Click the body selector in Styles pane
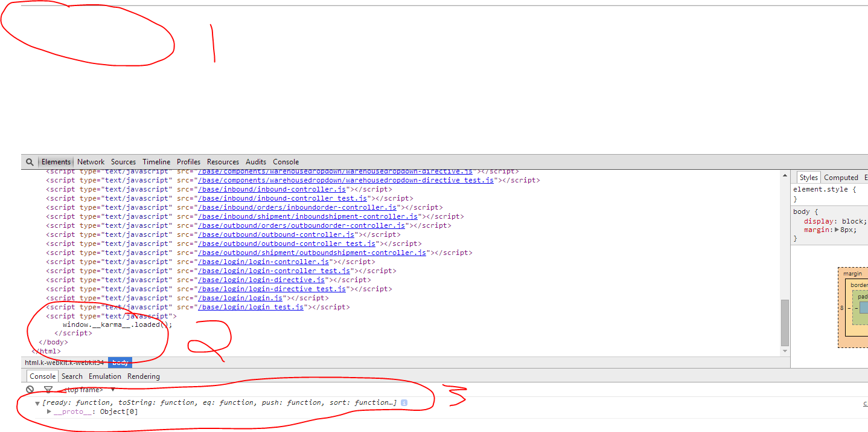The width and height of the screenshot is (868, 432). (x=801, y=211)
